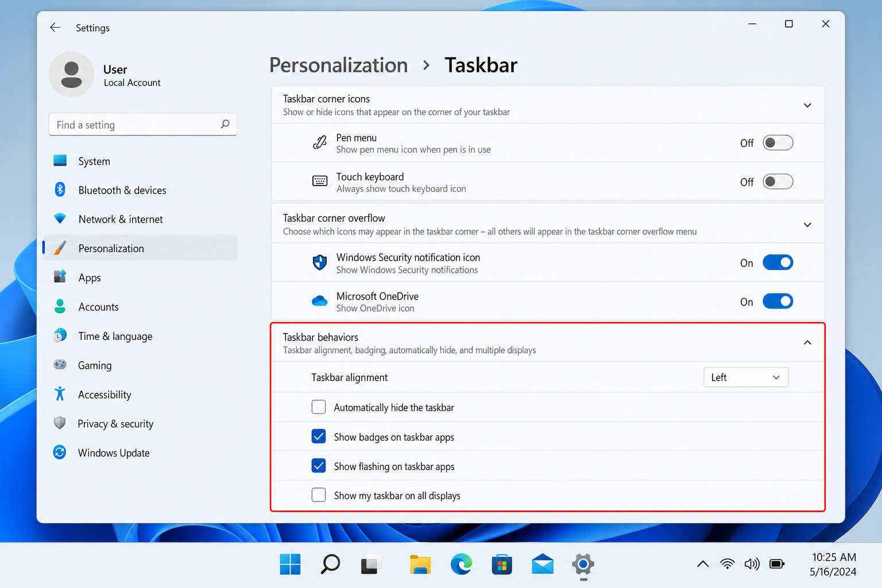Check Automatically hide the taskbar
The image size is (882, 588).
pos(319,407)
